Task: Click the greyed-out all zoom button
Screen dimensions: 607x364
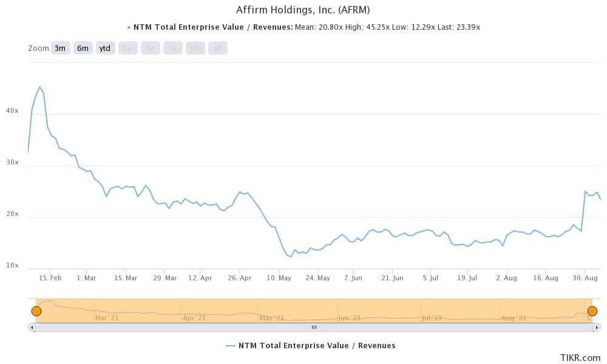Action: [217, 49]
